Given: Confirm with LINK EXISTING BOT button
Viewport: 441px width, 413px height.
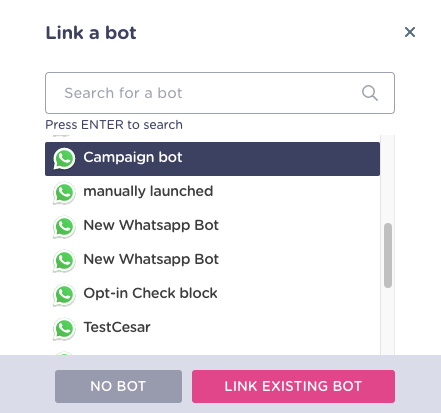Looking at the screenshot, I should point(293,386).
